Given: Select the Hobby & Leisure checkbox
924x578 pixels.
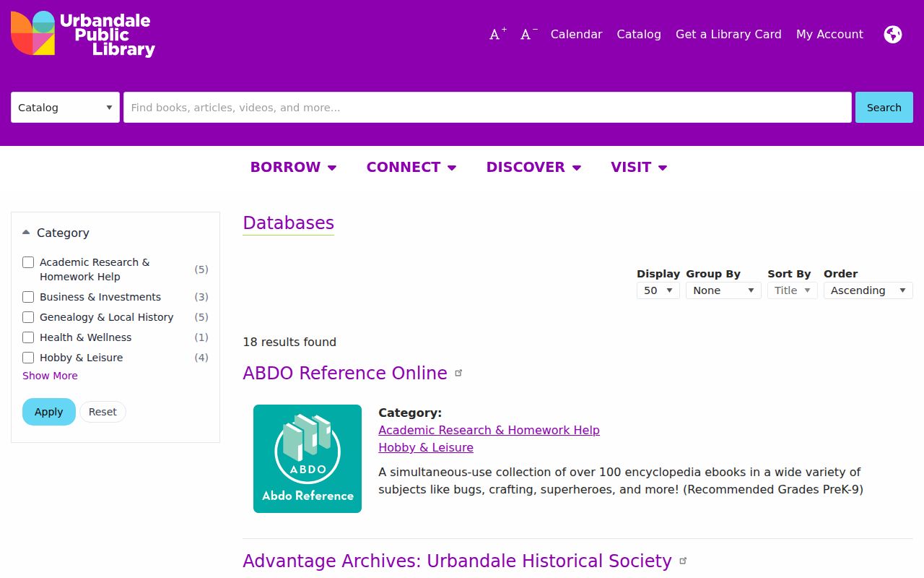Looking at the screenshot, I should [28, 358].
